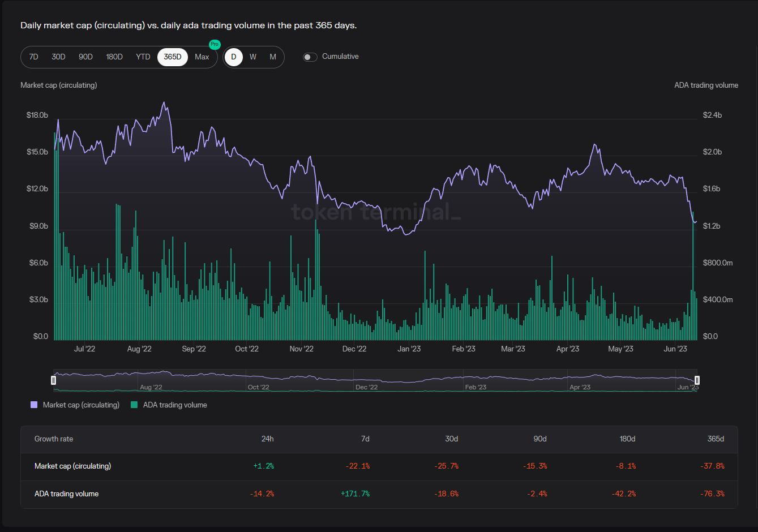Switch to YTD time range
This screenshot has height=532, width=758.
[x=143, y=57]
